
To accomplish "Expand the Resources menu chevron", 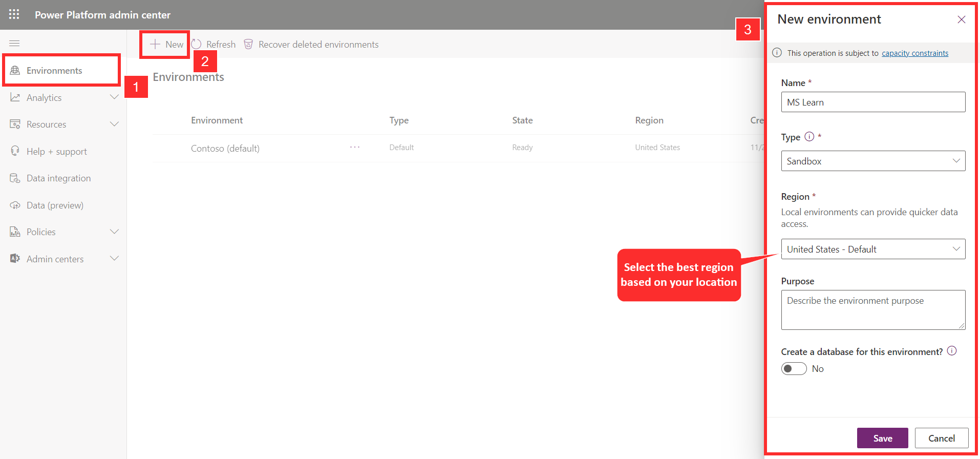I will [114, 124].
